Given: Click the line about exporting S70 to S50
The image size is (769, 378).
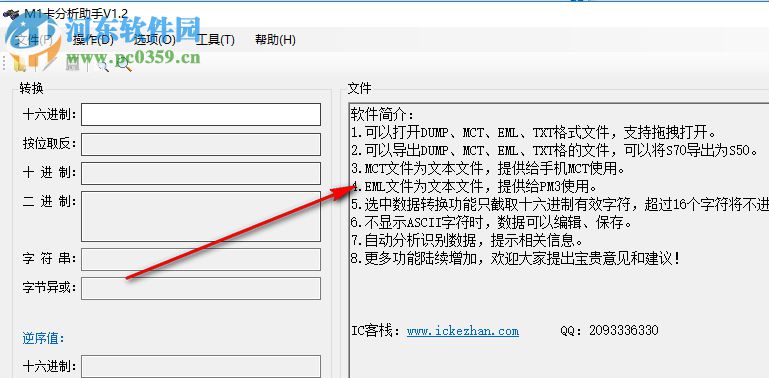Looking at the screenshot, I should coord(555,151).
